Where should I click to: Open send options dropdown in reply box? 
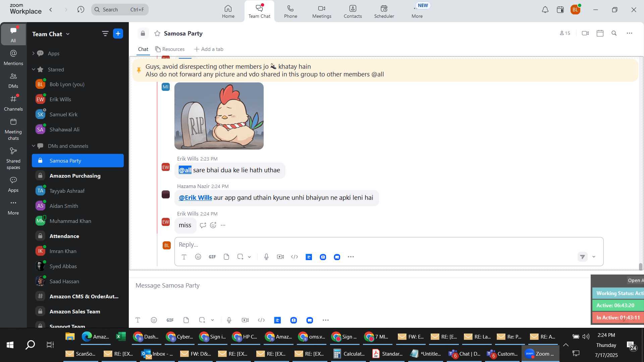click(x=594, y=257)
